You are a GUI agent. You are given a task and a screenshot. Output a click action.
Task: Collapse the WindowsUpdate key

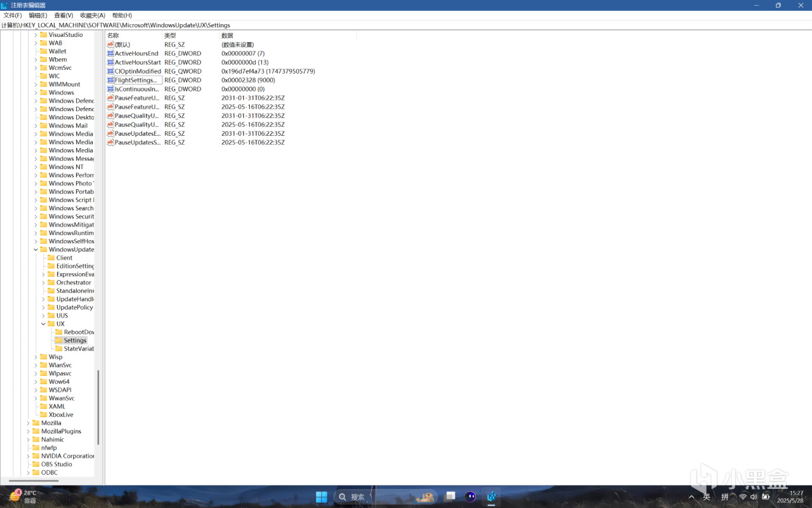point(36,250)
